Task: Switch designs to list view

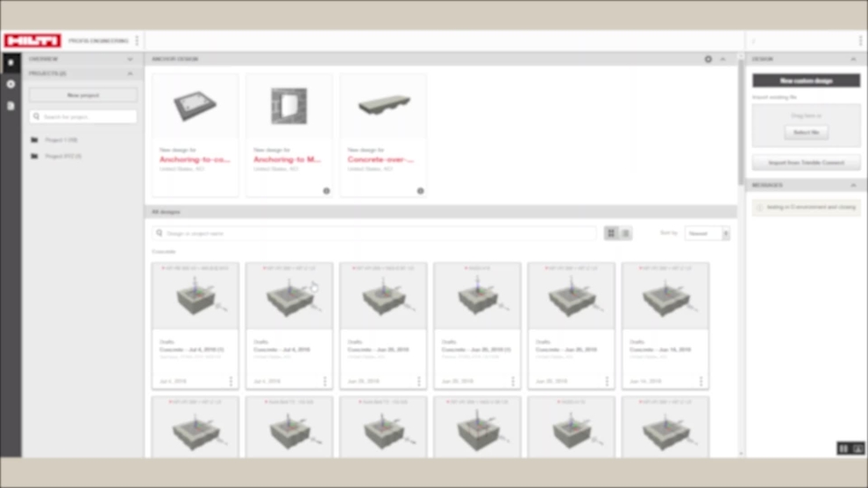Action: [x=625, y=233]
